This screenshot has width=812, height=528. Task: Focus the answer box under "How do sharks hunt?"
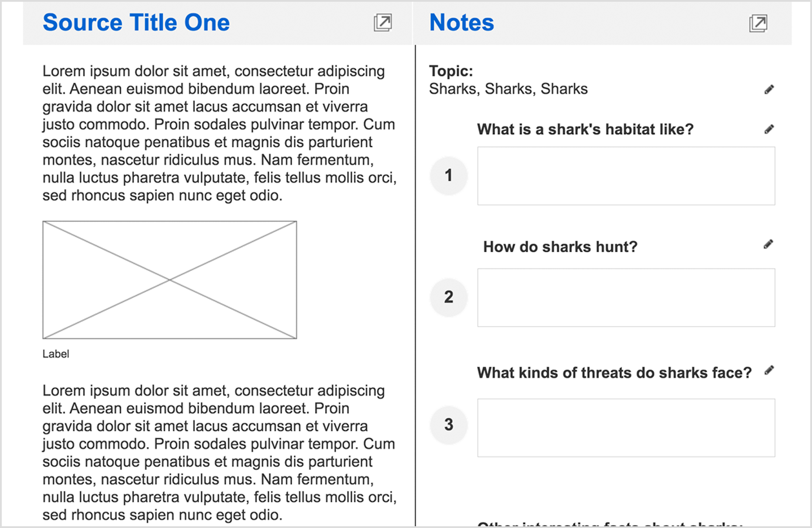click(x=626, y=298)
